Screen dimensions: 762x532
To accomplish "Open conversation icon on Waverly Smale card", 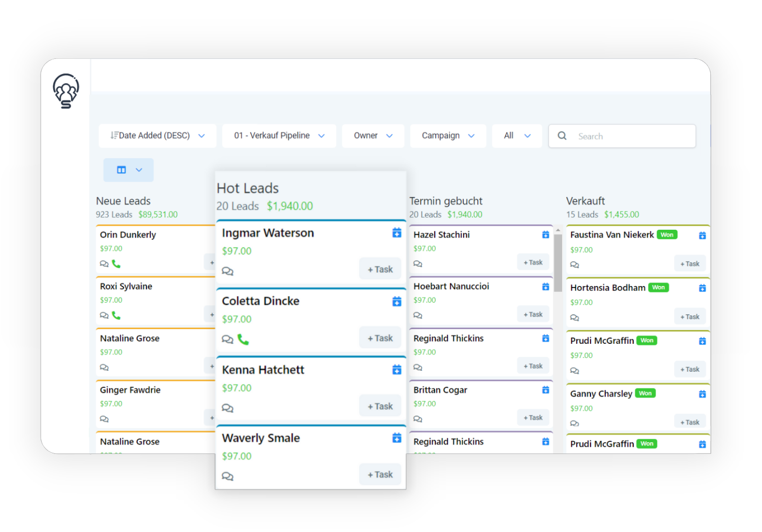I will (x=228, y=476).
